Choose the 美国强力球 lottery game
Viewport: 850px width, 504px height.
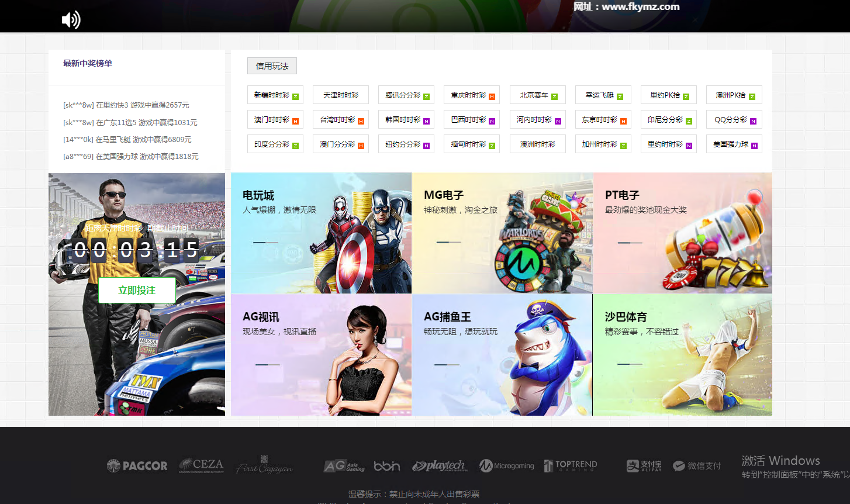(x=734, y=144)
